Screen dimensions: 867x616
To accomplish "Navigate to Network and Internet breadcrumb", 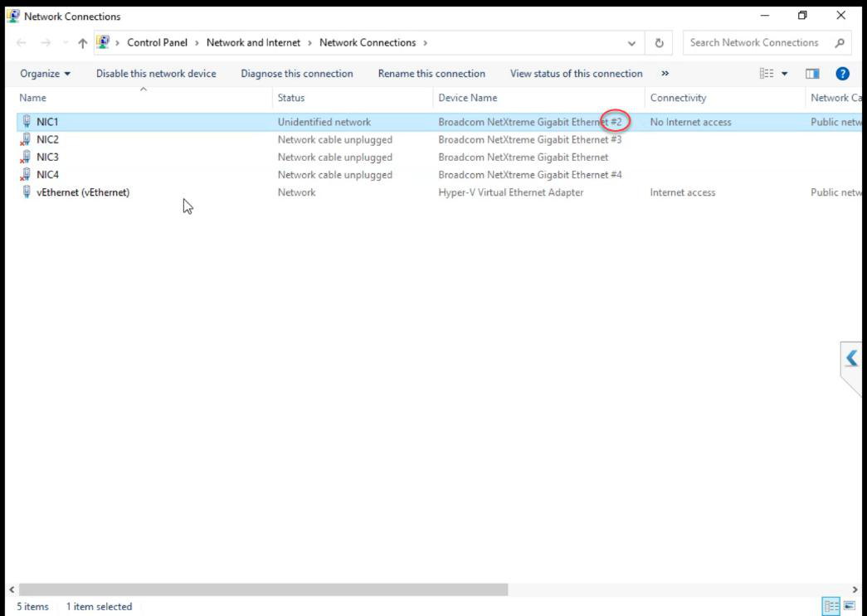I will tap(253, 42).
